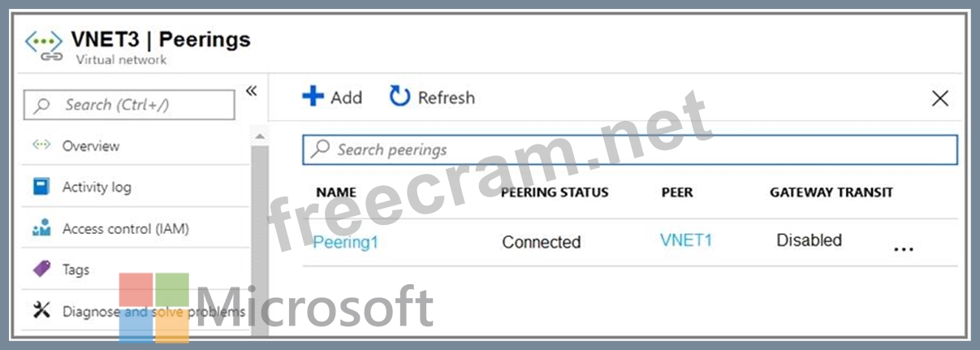Click the Overview icon in sidebar
Viewport: 980px width, 350px height.
point(41,145)
